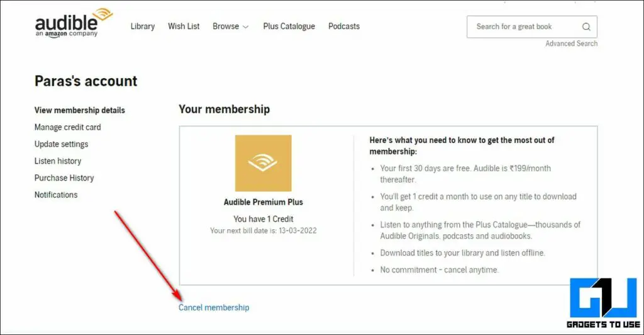The height and width of the screenshot is (335, 644).
Task: Open the Library page
Action: point(143,26)
